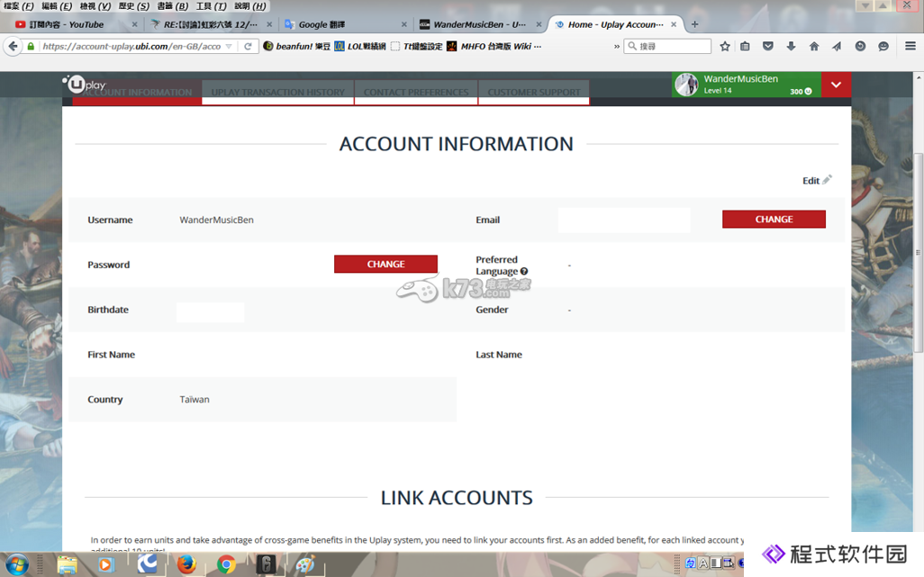The image size is (924, 577).
Task: Select the Account Information tab
Action: [137, 93]
